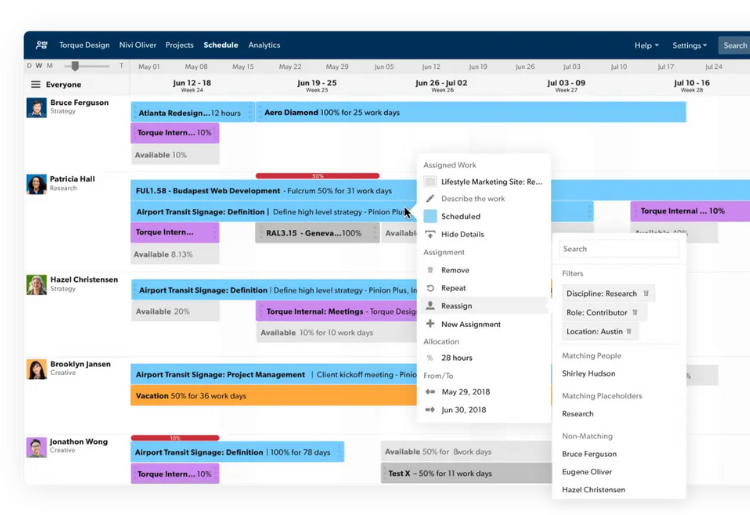Image resolution: width=750 pixels, height=515 pixels.
Task: Open the Help dropdown menu
Action: 646,45
